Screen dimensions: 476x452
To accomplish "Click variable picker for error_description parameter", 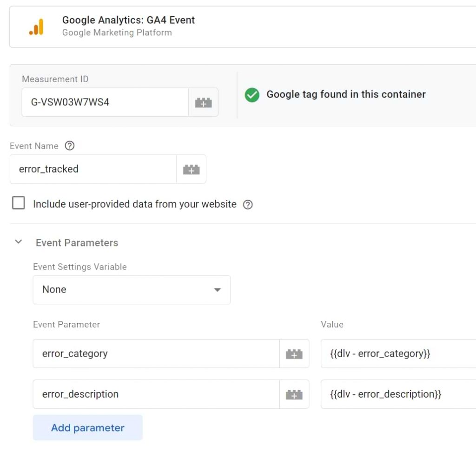I will [294, 394].
